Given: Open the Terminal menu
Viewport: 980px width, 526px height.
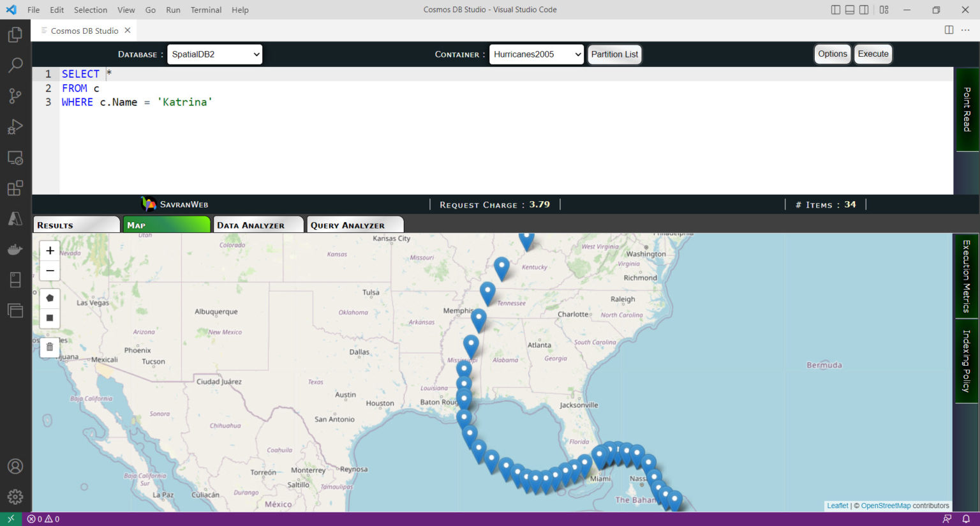Looking at the screenshot, I should point(205,10).
